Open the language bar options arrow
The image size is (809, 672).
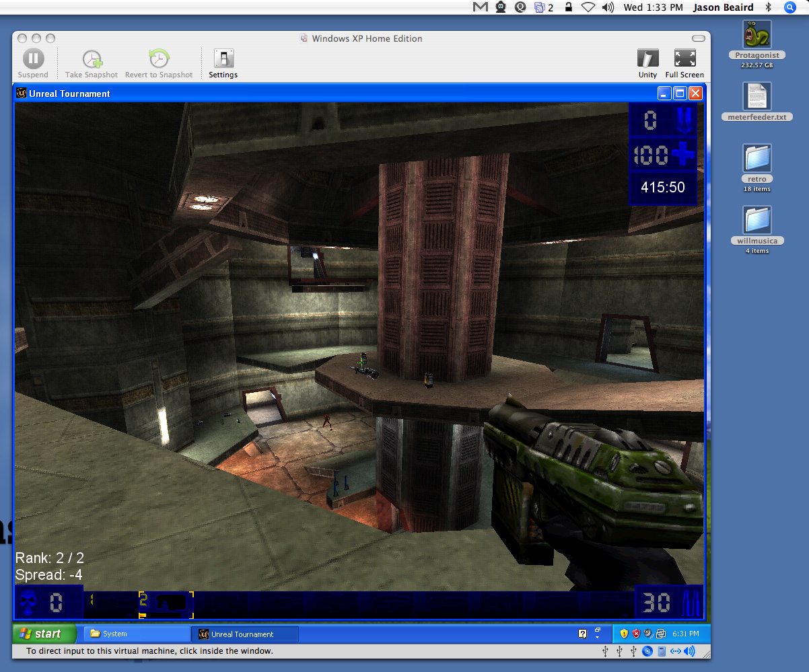598,638
